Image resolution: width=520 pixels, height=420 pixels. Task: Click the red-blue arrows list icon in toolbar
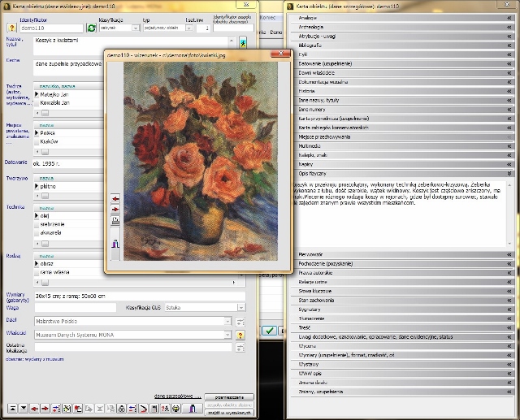tap(56, 409)
